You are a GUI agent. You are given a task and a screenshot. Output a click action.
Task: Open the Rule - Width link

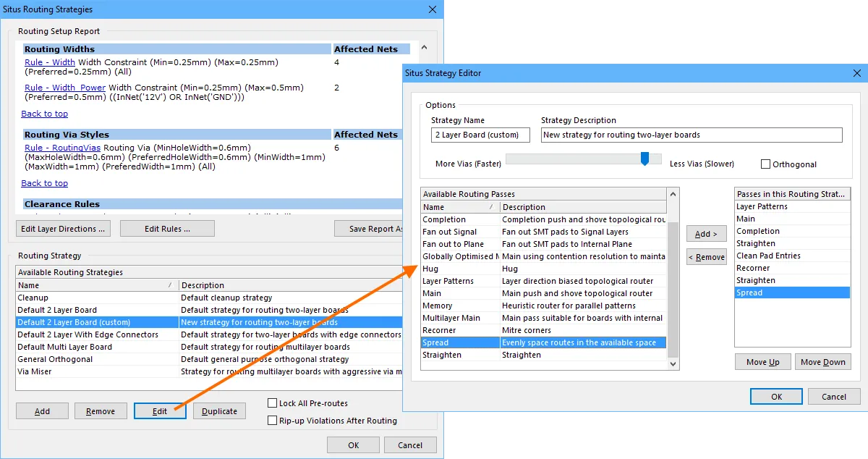(50, 62)
